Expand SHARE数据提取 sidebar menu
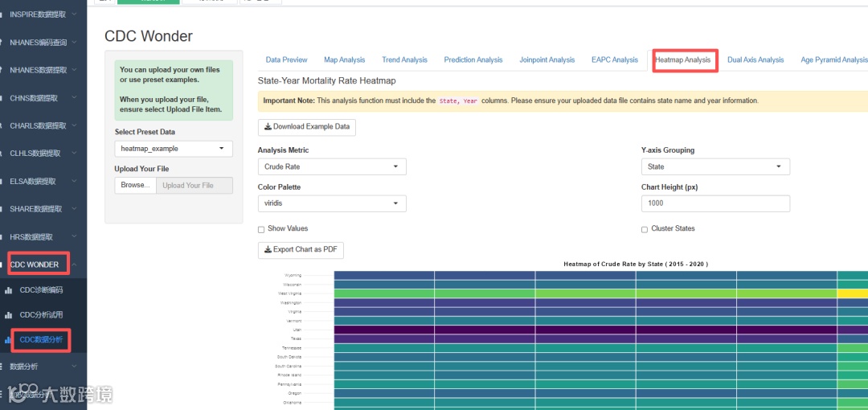Screen dimensions: 868x410 coord(43,209)
